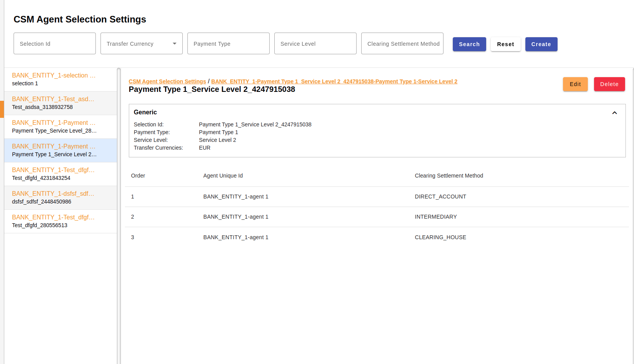
Task: Delete the current selection setting
Action: [x=609, y=84]
